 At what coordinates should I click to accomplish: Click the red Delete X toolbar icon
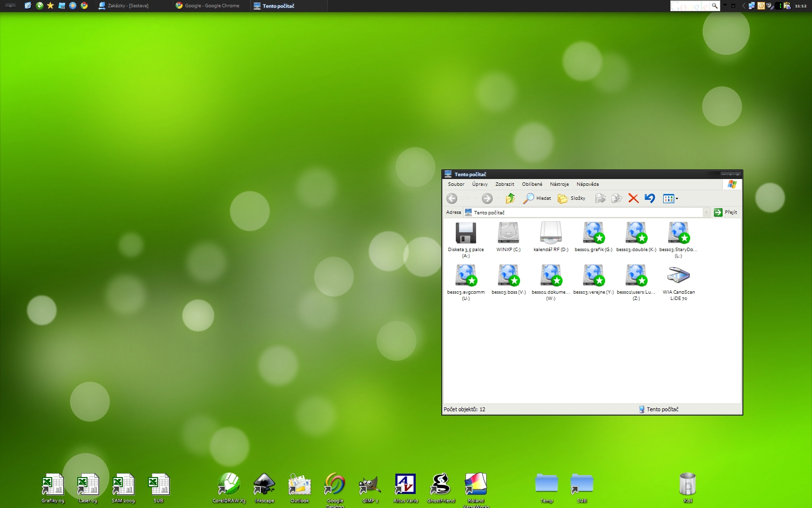[633, 198]
